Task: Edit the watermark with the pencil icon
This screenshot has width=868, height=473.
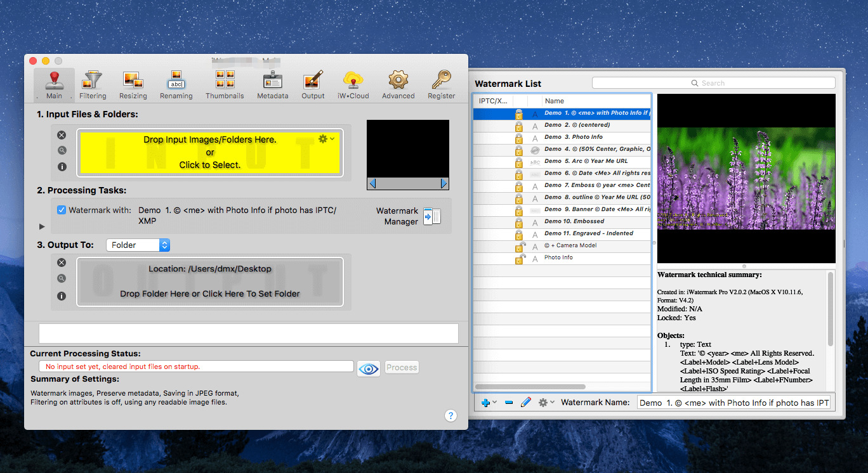Action: click(x=525, y=403)
